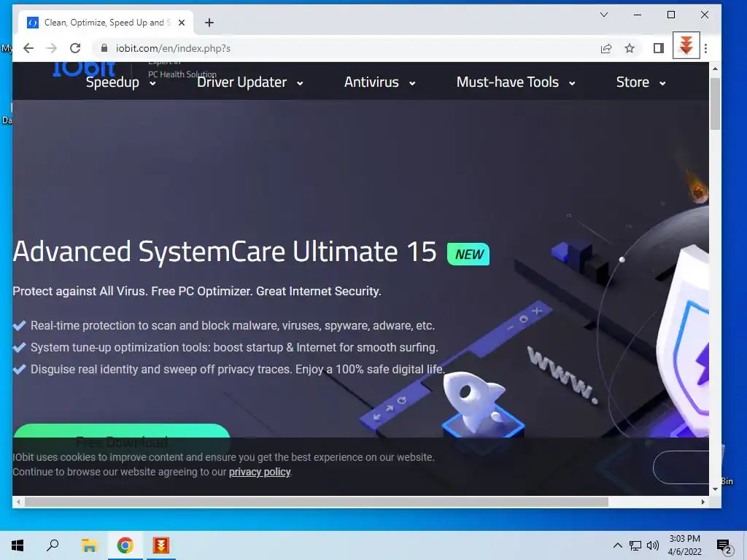Viewport: 747px width, 560px height.
Task: Click the horizontal scrollbar thumb
Action: click(317, 502)
